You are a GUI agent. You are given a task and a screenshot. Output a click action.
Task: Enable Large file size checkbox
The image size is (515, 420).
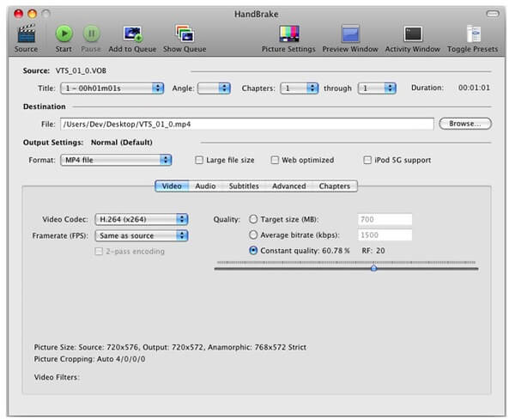pyautogui.click(x=199, y=160)
